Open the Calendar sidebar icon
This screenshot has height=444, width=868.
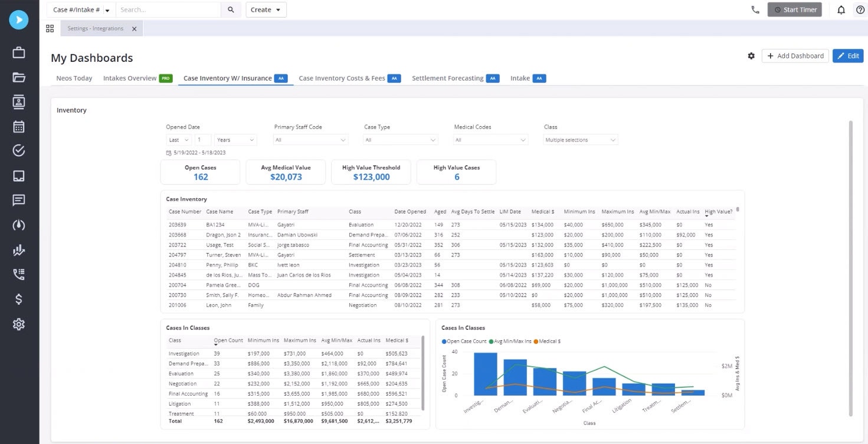(19, 126)
